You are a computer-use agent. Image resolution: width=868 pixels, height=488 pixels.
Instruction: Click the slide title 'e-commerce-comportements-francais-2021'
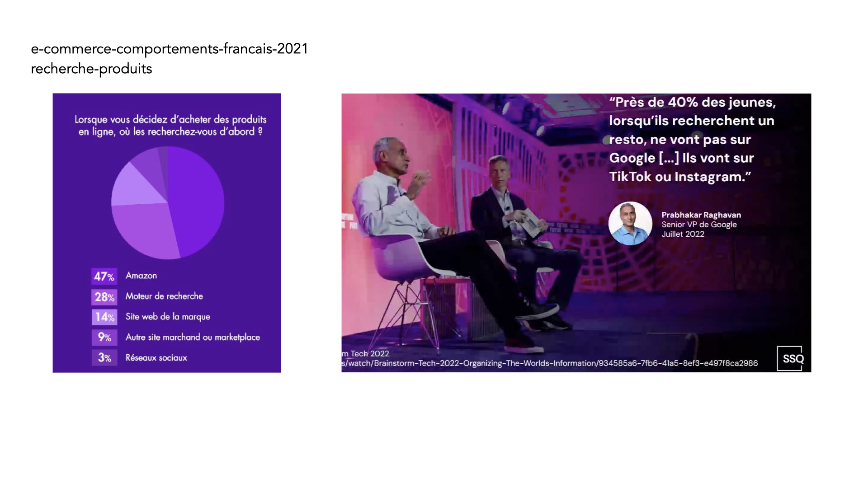(x=169, y=49)
